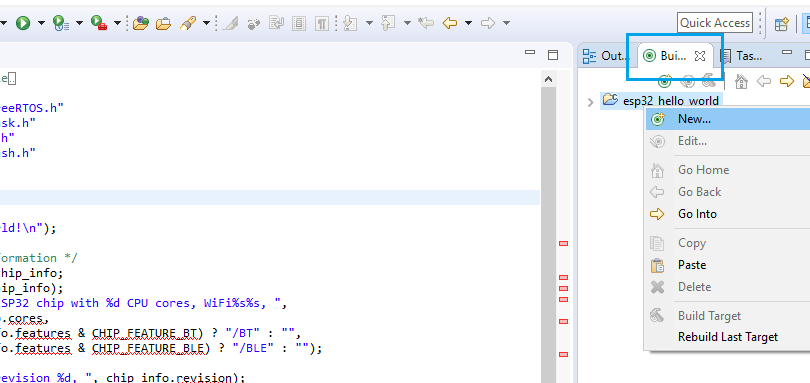Click the Go Into arrow in Build Targets toolbar

(787, 81)
